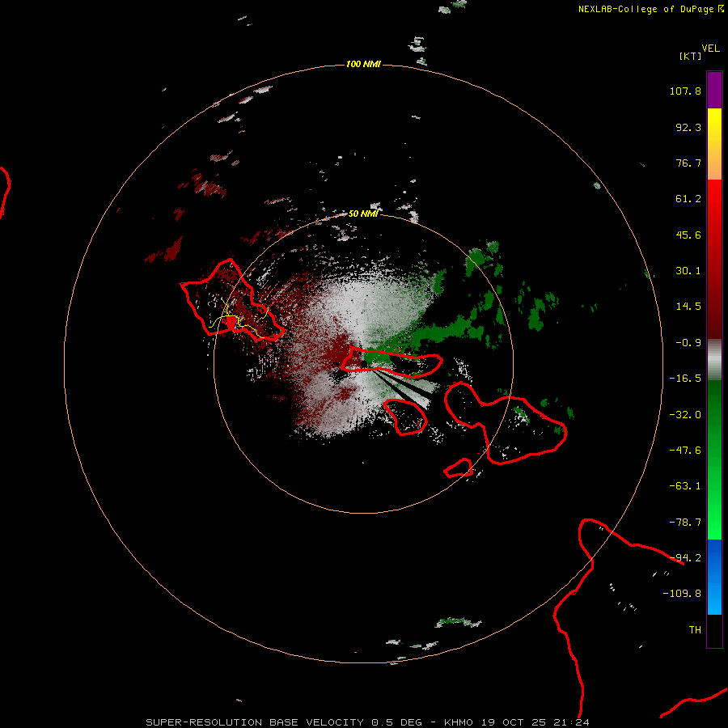Click the 92.3 velocity scale value

pos(688,127)
